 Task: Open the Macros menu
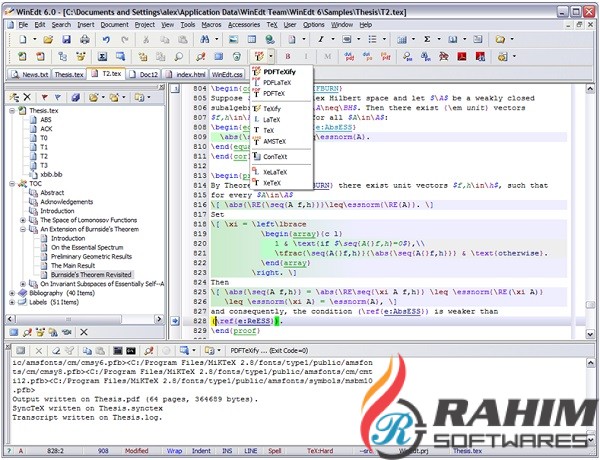211,25
